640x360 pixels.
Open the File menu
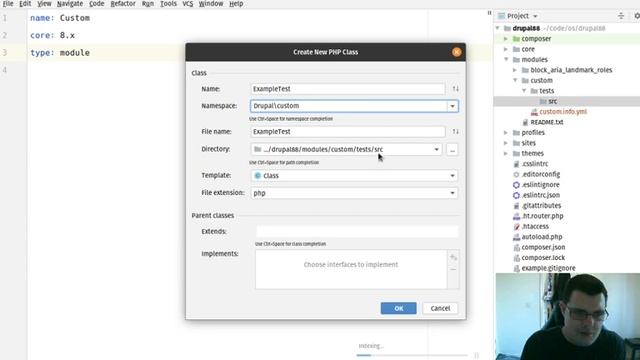coord(8,4)
